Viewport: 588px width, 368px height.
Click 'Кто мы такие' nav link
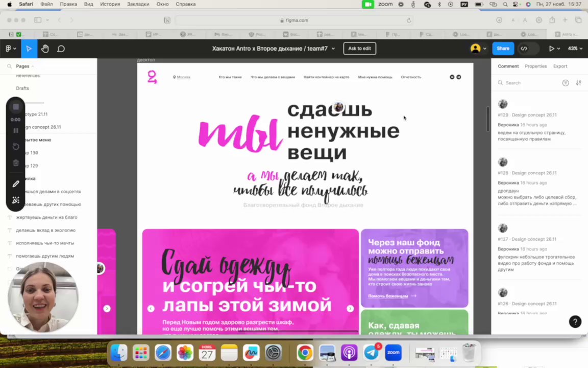230,77
